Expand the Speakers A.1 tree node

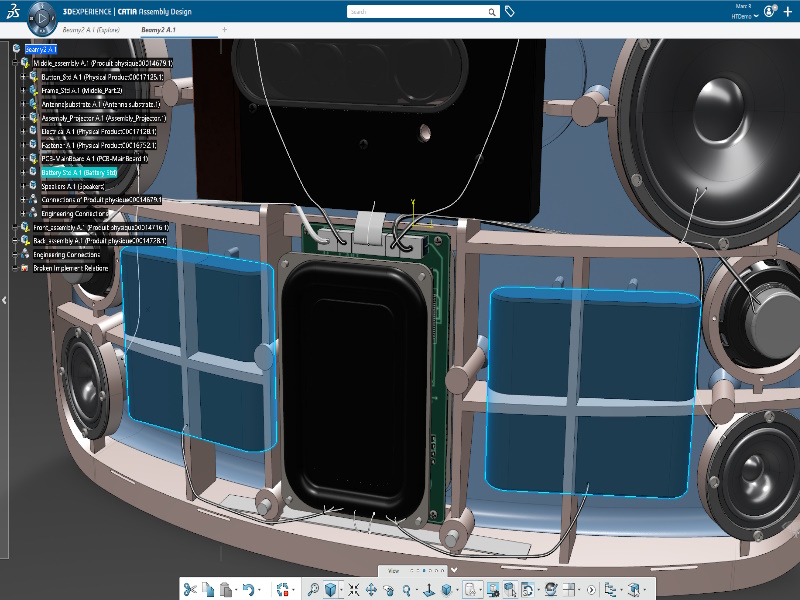point(22,186)
